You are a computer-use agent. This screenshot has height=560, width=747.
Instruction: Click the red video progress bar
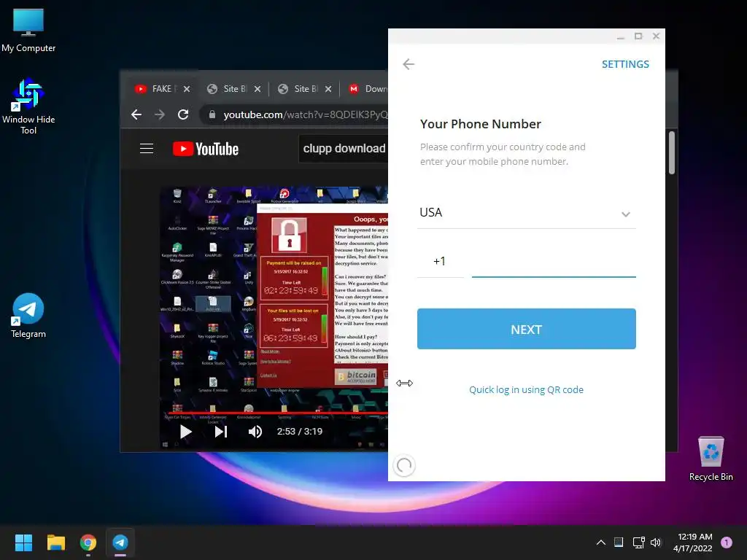tap(278, 413)
